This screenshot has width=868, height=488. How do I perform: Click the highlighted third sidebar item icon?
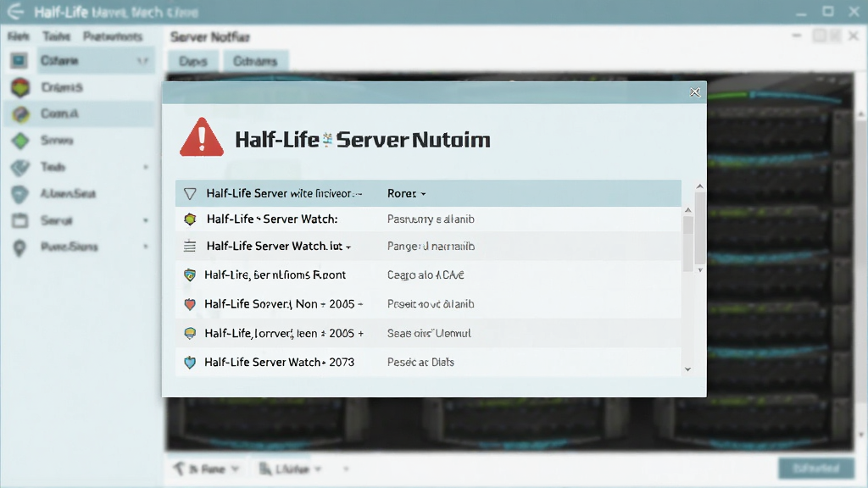point(20,114)
